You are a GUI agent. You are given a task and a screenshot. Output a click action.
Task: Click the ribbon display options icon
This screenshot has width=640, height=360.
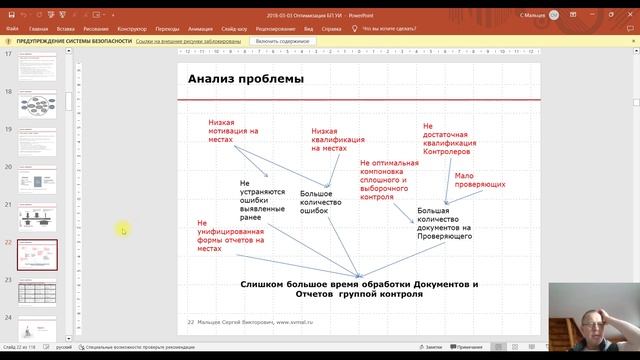tap(573, 15)
